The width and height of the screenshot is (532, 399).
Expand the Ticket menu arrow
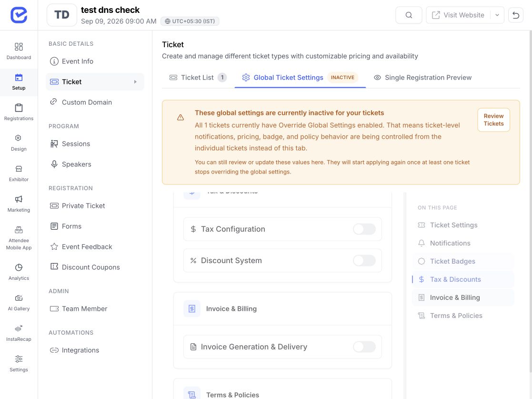tap(135, 82)
